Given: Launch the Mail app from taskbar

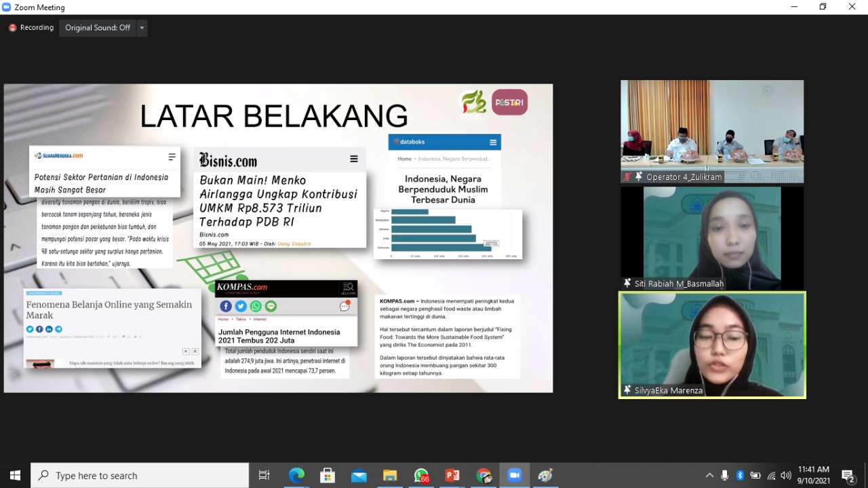Looking at the screenshot, I should click(359, 476).
